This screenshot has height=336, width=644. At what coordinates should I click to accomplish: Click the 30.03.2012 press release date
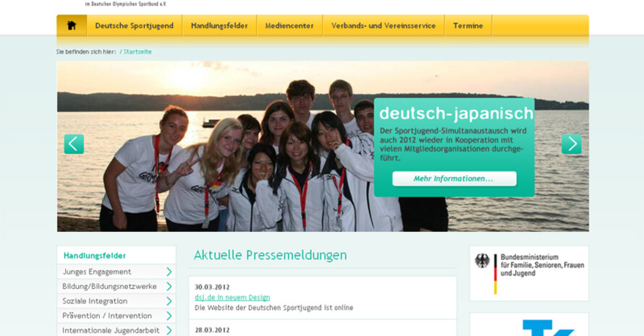212,287
